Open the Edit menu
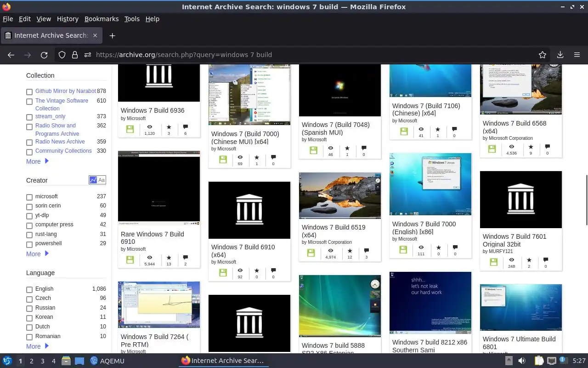588x368 pixels. (x=25, y=19)
